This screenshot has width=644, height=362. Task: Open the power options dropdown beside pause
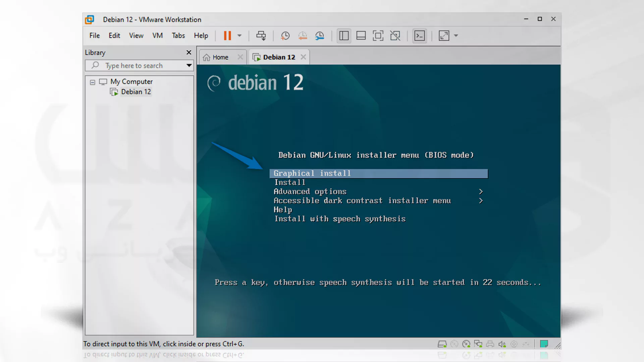[x=239, y=36]
